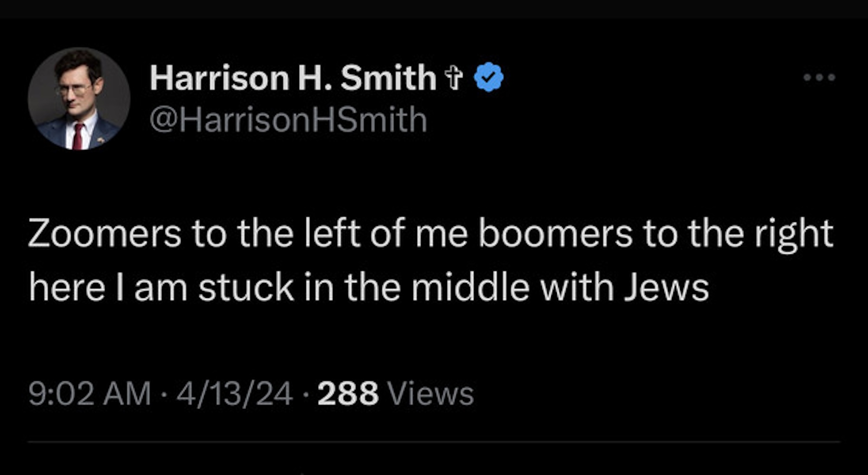Open the round profile picture avatar
Screen dimensions: 868x475
(x=79, y=99)
